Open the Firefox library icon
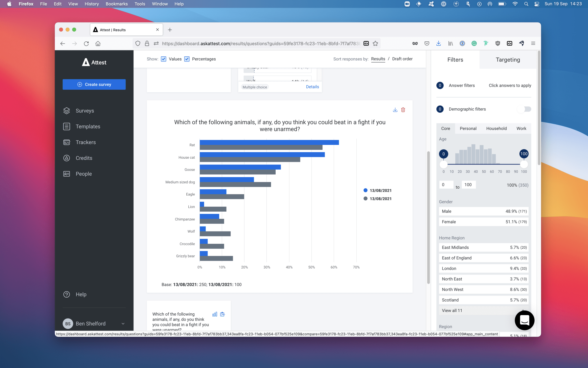This screenshot has width=588, height=368. point(450,43)
